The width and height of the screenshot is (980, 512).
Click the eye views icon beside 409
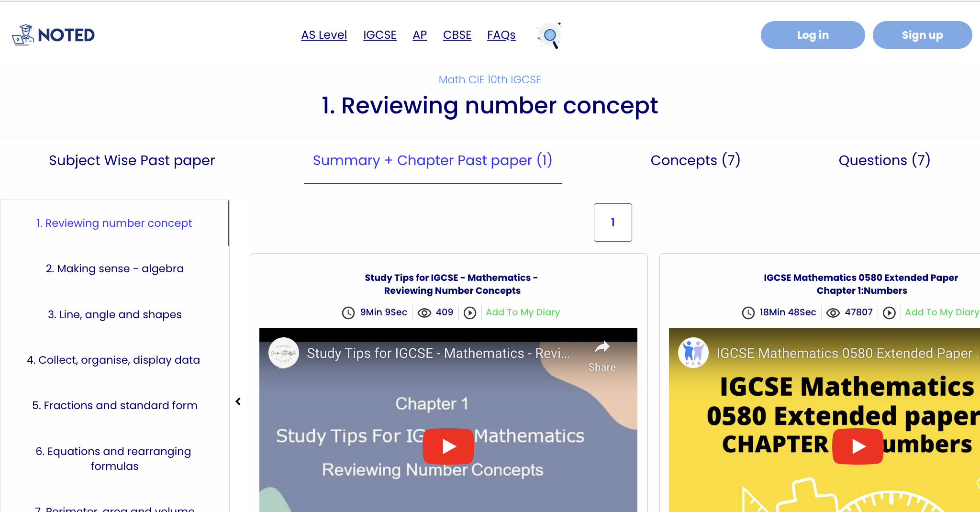coord(424,312)
